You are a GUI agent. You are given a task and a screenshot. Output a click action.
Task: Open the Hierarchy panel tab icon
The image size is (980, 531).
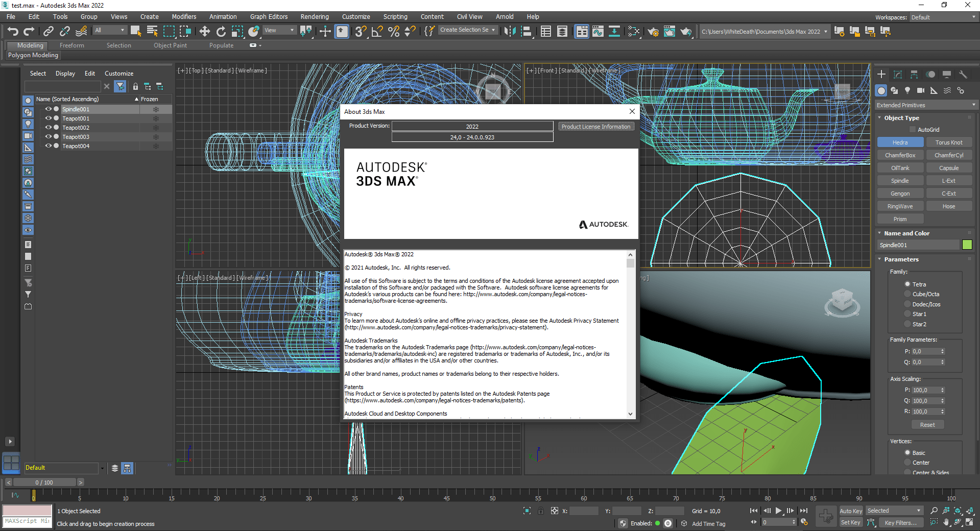click(914, 75)
